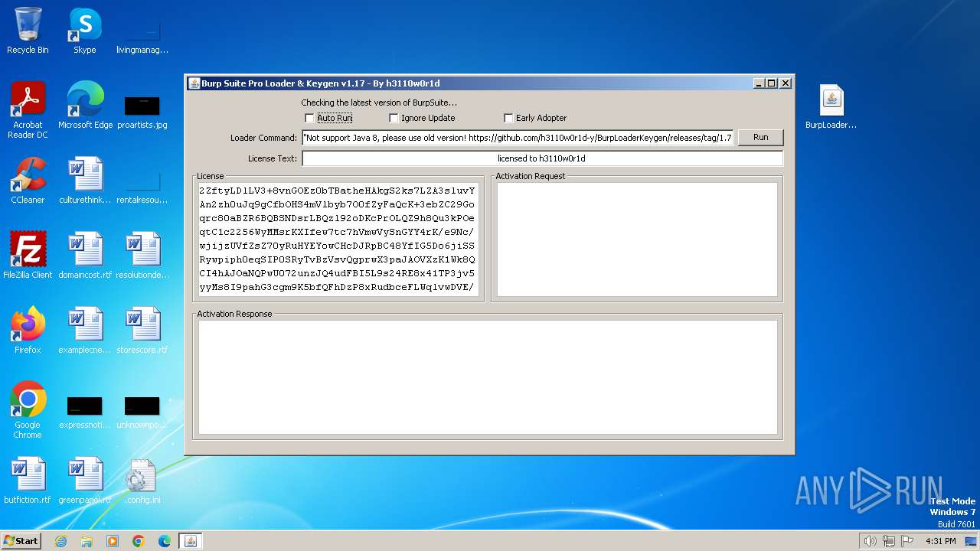Open the Recycle Bin desktop icon
The image size is (980, 551).
28,31
